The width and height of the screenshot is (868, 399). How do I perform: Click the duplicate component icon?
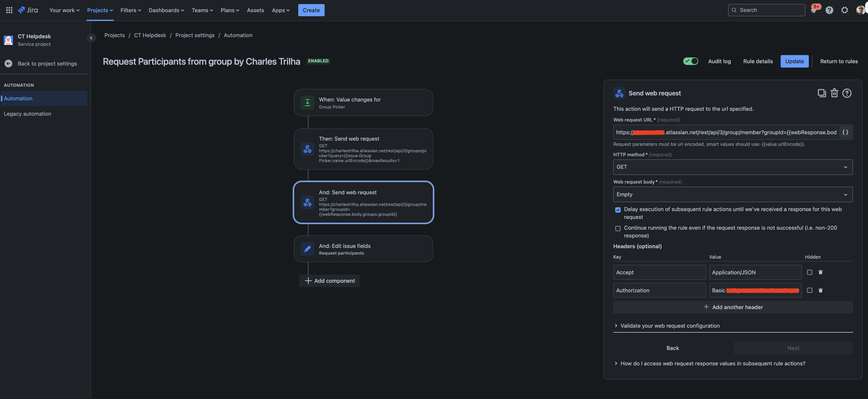click(822, 93)
